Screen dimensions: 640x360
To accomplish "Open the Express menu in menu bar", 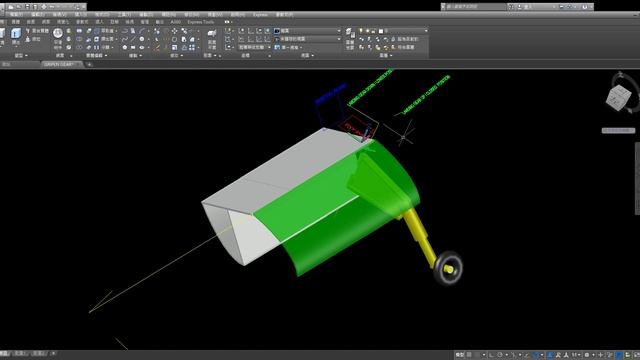I will pyautogui.click(x=260, y=15).
